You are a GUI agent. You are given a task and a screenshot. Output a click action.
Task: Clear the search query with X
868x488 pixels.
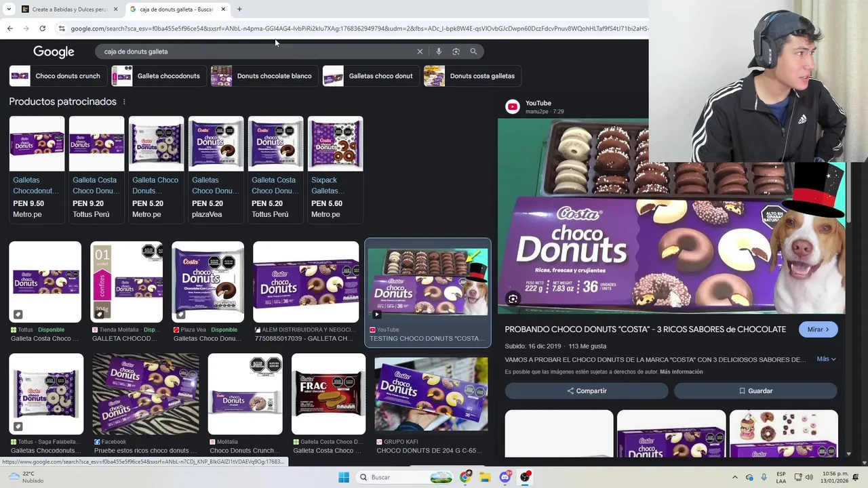(420, 52)
